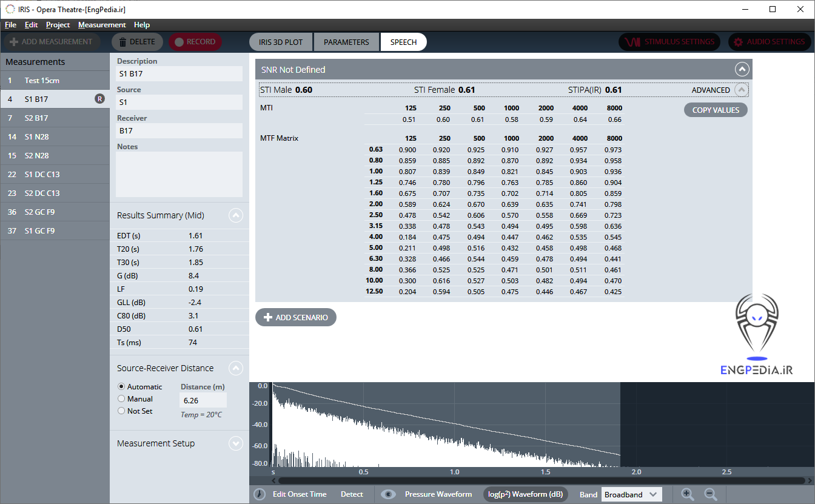815x504 pixels.
Task: Click the Edit Onset Time clock icon
Action: click(x=260, y=494)
